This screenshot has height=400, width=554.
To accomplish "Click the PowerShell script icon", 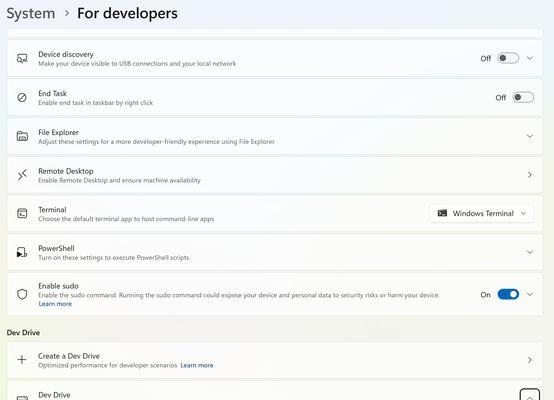I will coord(22,252).
